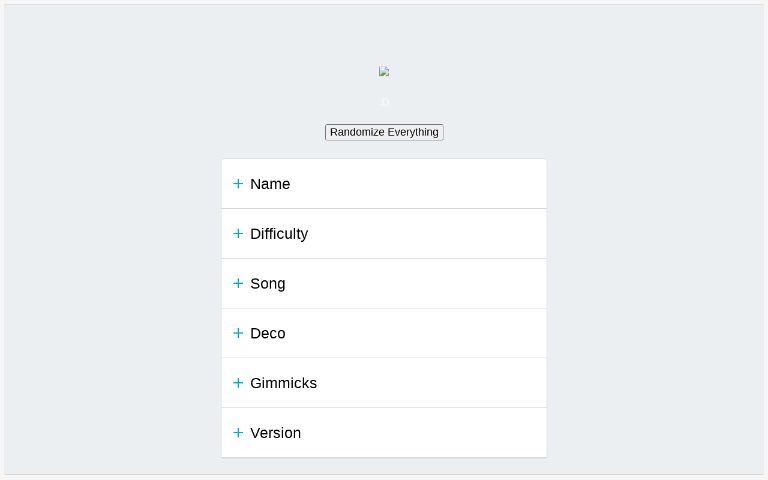Click the Randomize Everything button
Viewport: 768px width, 480px height.
click(384, 132)
